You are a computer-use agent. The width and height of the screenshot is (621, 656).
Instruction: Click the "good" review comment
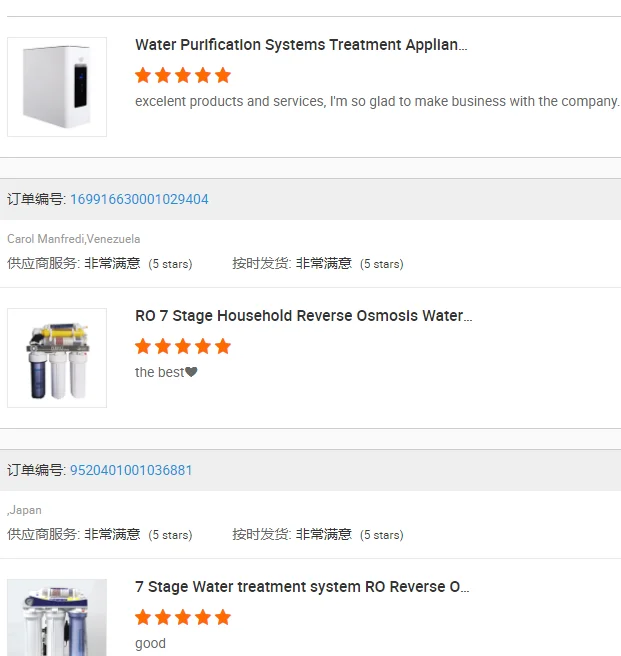coord(150,643)
